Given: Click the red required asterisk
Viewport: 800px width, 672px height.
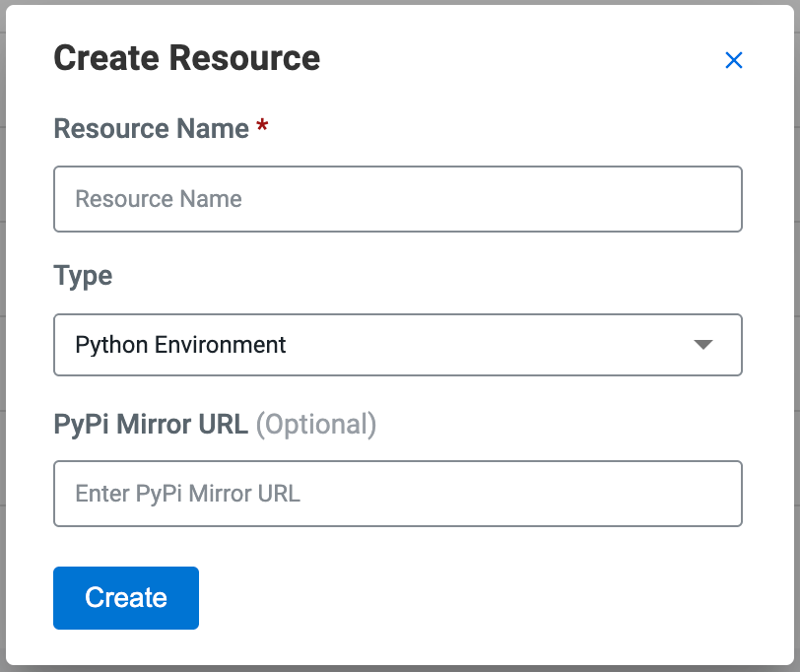Looking at the screenshot, I should click(262, 128).
